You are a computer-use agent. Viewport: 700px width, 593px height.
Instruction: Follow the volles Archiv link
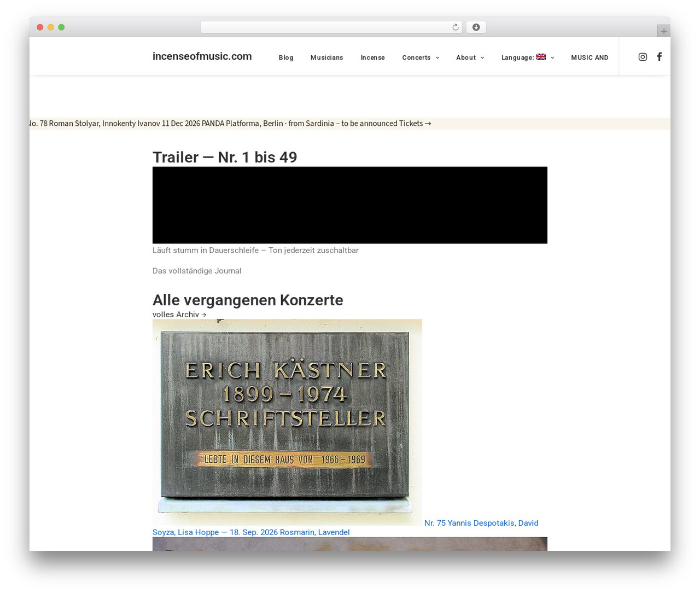179,315
